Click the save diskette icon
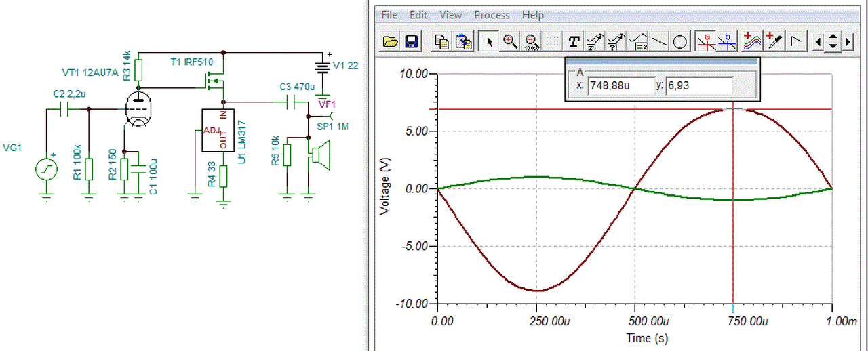Image resolution: width=868 pixels, height=351 pixels. pos(411,42)
